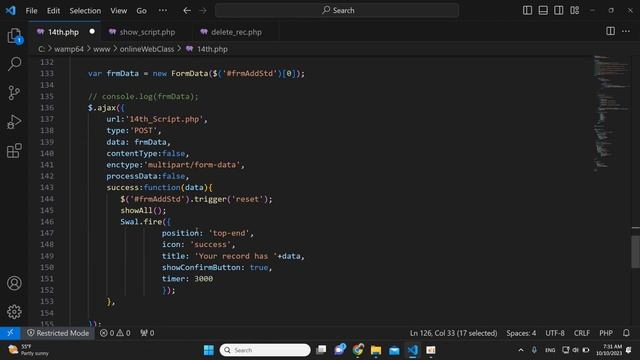The width and height of the screenshot is (640, 360).
Task: Click the '14th_Script.php' url string in code
Action: (x=164, y=119)
